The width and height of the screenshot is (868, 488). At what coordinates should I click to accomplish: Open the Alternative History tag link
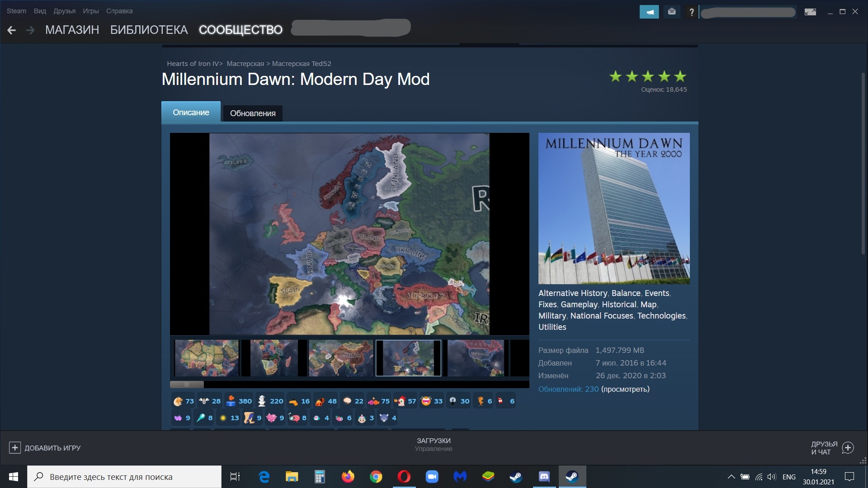tap(573, 293)
